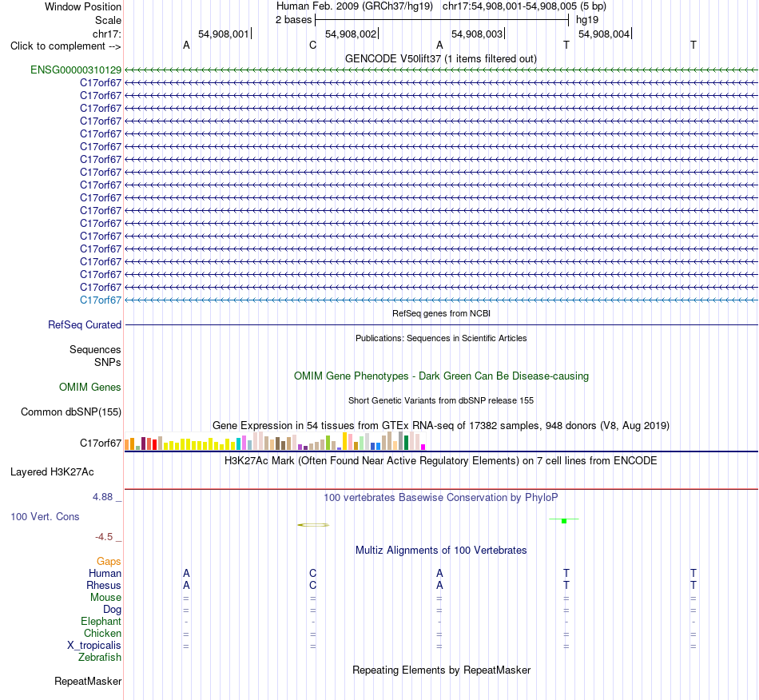Click the orange Gaps label
This screenshot has width=759, height=700.
pyautogui.click(x=109, y=561)
